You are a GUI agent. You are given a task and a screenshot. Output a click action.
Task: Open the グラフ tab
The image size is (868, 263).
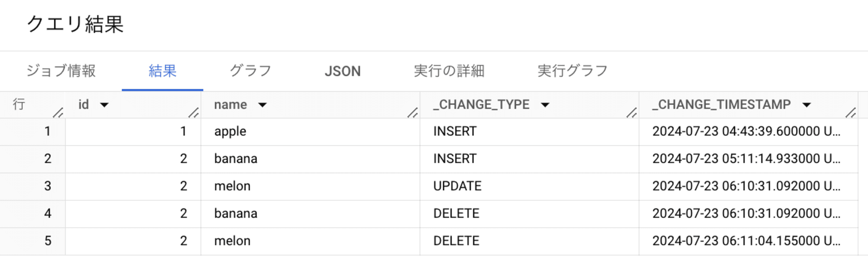tap(250, 71)
